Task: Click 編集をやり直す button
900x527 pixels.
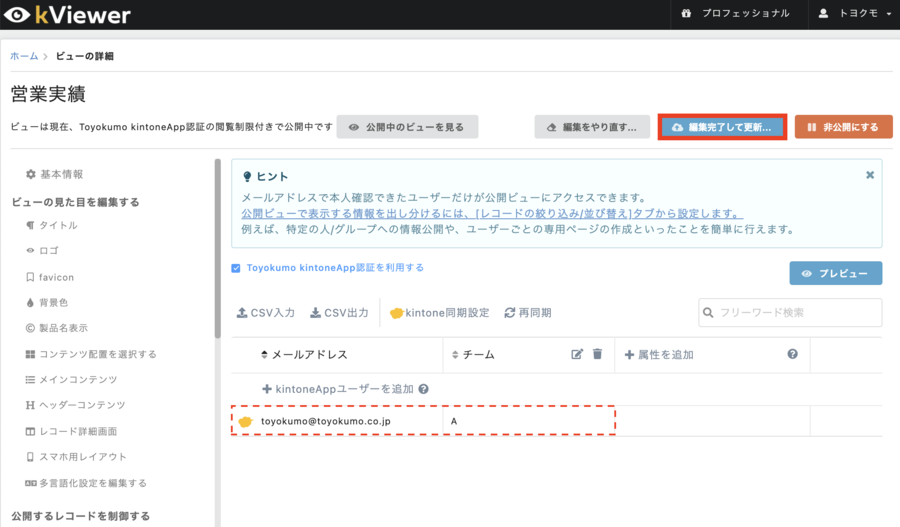Action: point(592,127)
